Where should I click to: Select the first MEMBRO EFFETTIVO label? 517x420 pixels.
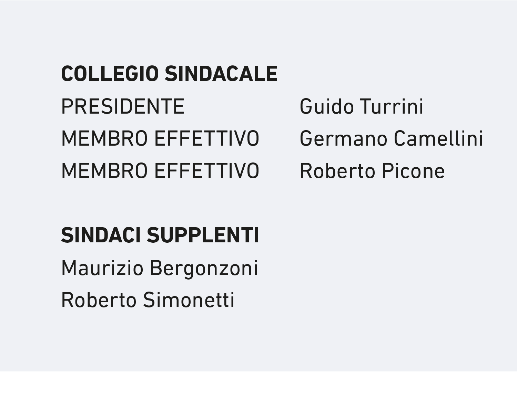160,139
